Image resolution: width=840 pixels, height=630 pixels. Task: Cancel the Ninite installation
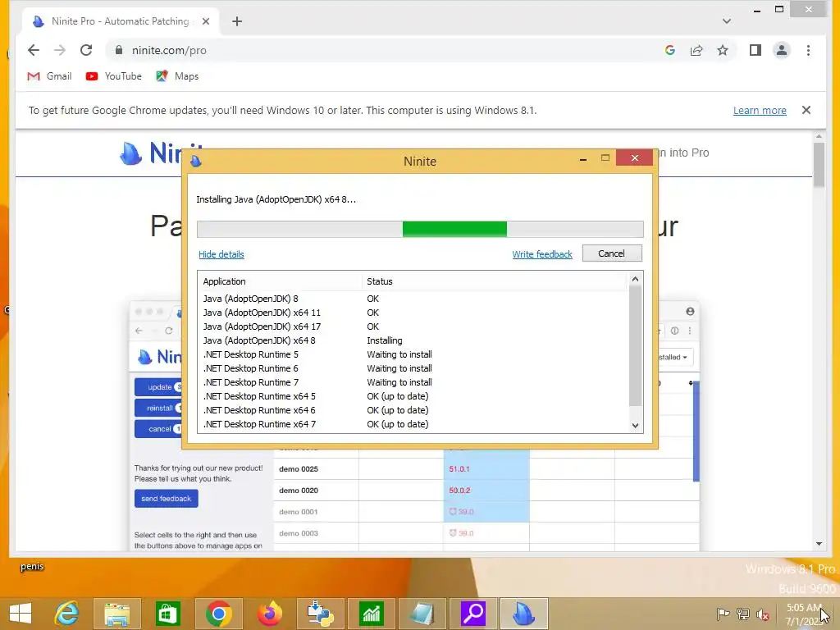612,253
